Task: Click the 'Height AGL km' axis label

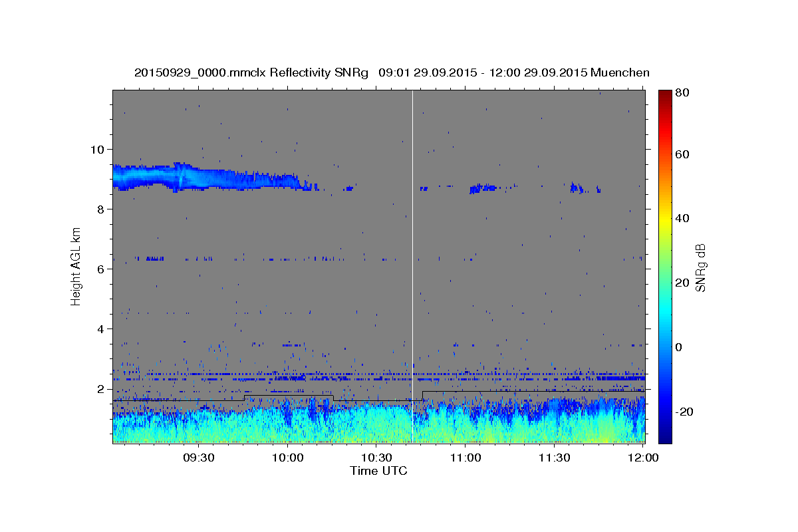Action: click(76, 266)
